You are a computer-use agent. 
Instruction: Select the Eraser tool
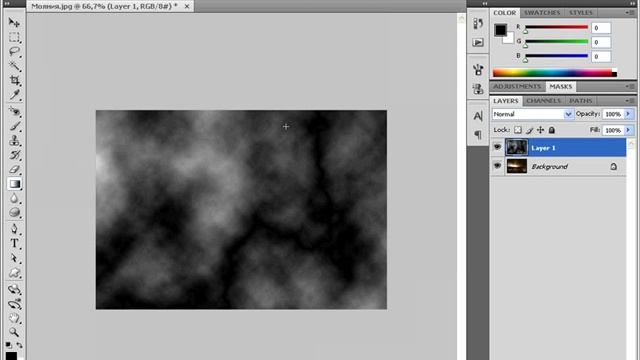click(x=14, y=169)
